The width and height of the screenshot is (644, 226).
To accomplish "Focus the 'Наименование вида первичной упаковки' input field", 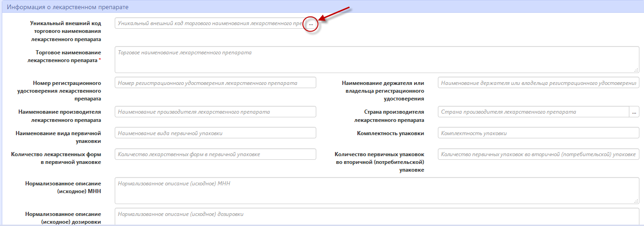I will [x=215, y=133].
